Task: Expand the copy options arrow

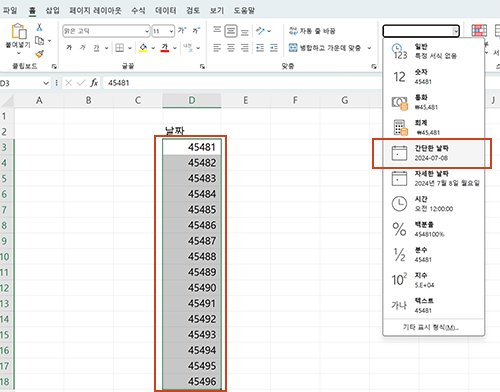Action: pyautogui.click(x=49, y=41)
